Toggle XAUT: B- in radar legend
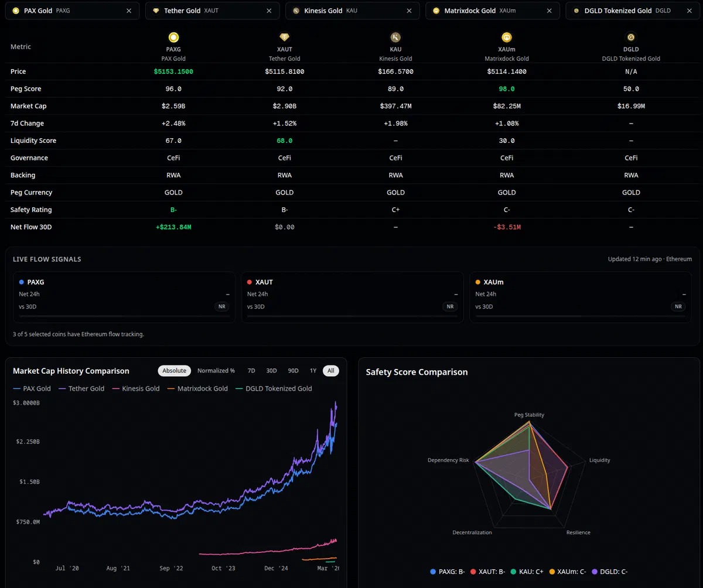 487,572
